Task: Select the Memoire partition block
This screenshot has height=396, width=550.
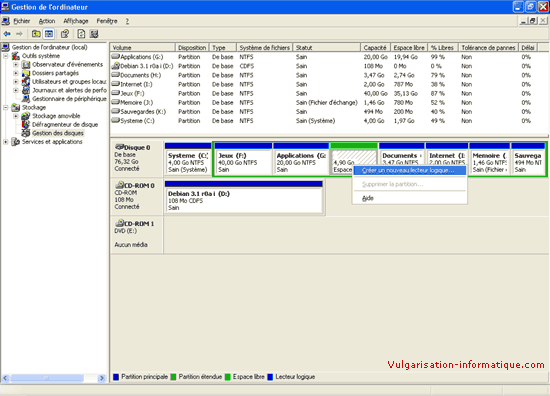Action: pyautogui.click(x=490, y=159)
